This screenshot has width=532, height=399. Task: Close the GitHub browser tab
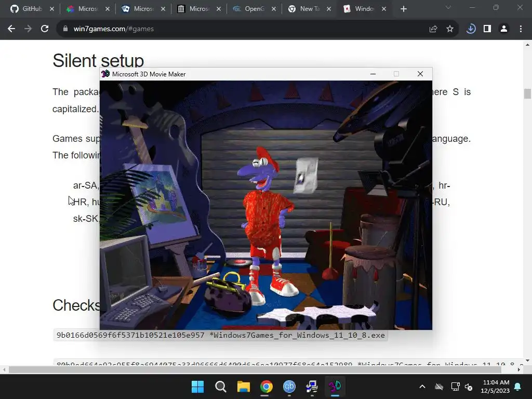tap(51, 9)
